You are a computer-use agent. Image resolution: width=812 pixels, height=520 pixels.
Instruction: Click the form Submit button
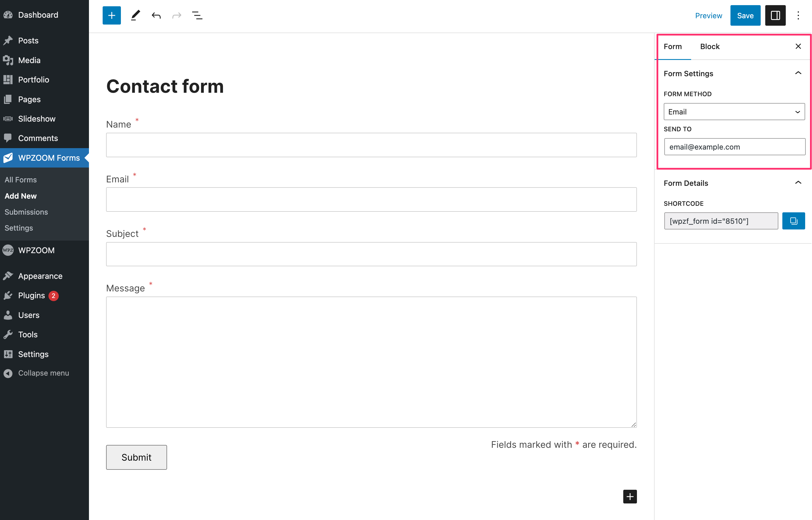pos(136,457)
